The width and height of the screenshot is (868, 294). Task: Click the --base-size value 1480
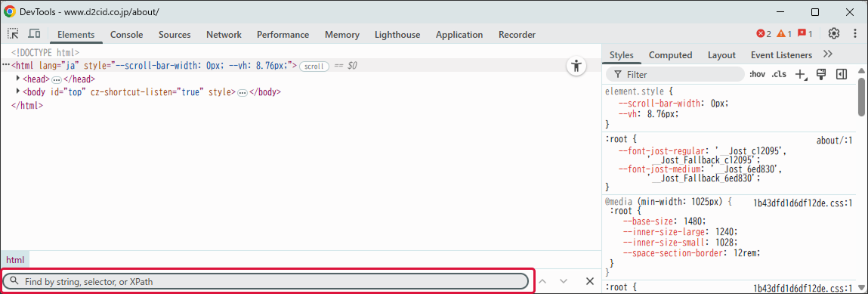tap(693, 221)
